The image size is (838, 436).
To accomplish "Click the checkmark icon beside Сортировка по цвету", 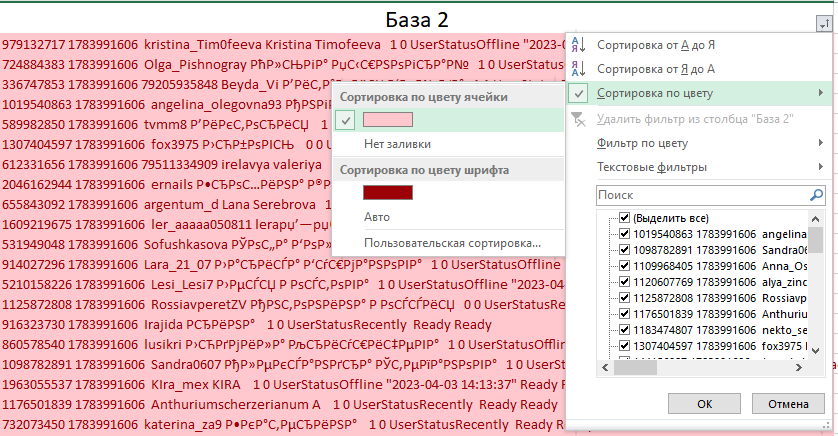I will point(578,93).
